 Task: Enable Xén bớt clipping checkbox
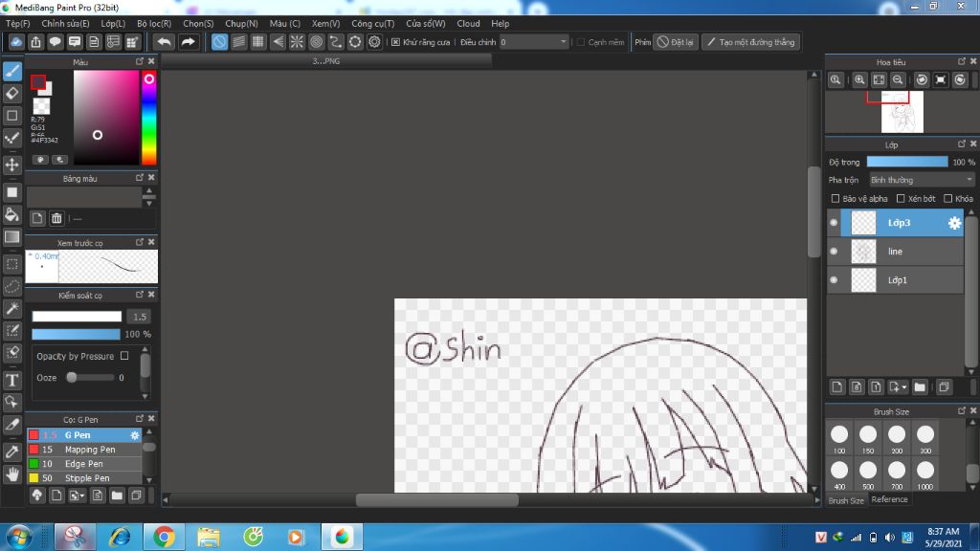[x=901, y=199]
